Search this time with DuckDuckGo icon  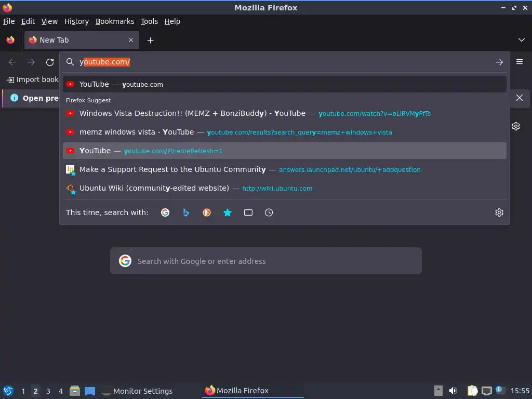click(207, 212)
